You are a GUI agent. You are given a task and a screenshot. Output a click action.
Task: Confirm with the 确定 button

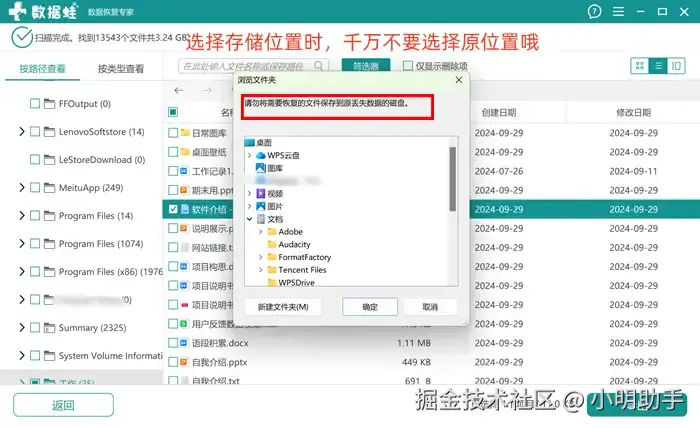pyautogui.click(x=370, y=307)
